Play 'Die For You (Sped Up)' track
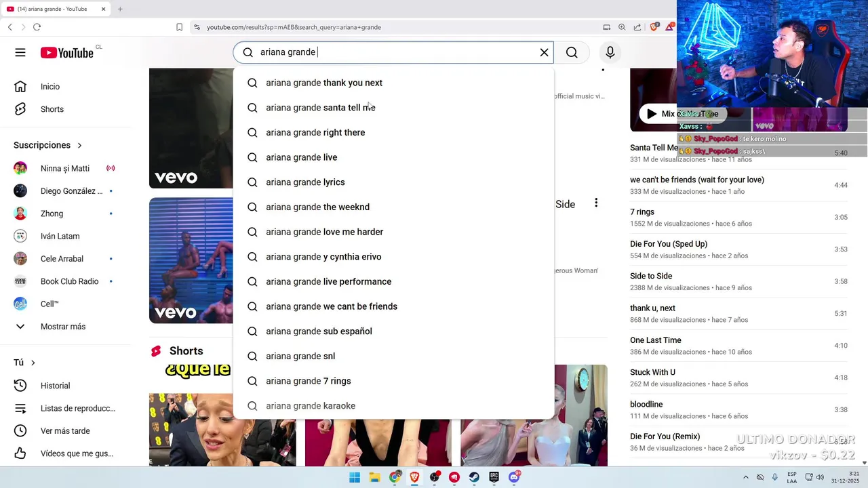The image size is (868, 488). pyautogui.click(x=738, y=249)
